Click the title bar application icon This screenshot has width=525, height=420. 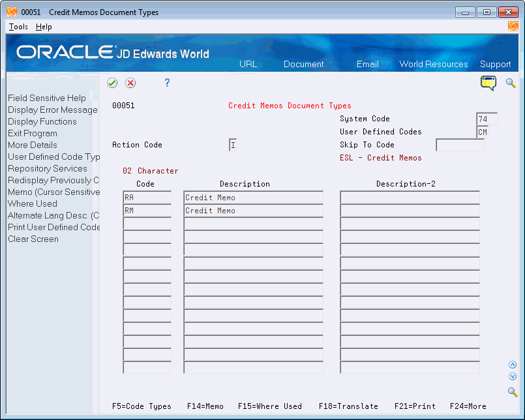coord(12,12)
